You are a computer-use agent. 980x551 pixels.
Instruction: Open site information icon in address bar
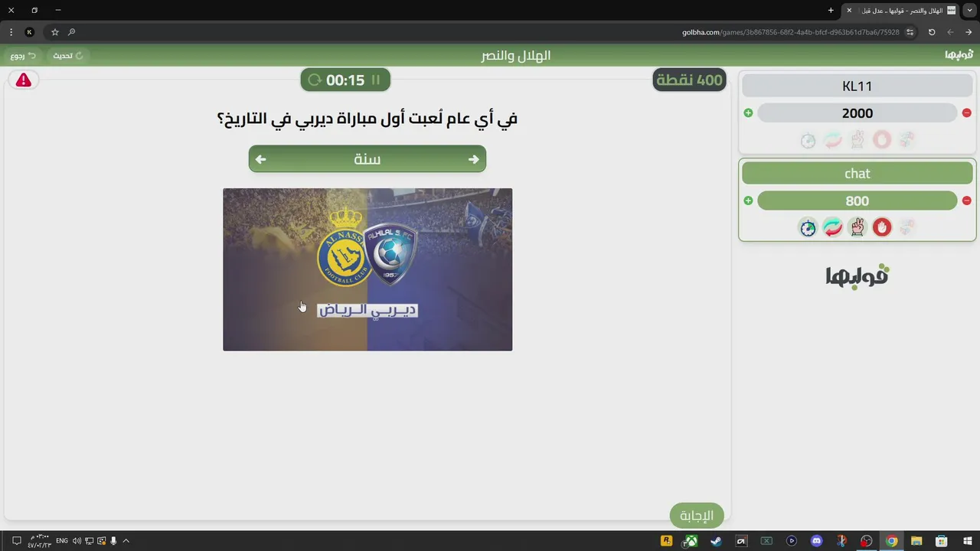[x=910, y=32]
